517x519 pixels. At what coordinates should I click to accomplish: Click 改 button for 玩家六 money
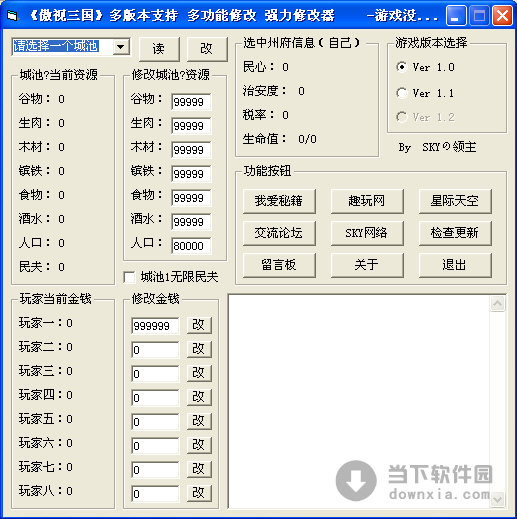point(199,445)
